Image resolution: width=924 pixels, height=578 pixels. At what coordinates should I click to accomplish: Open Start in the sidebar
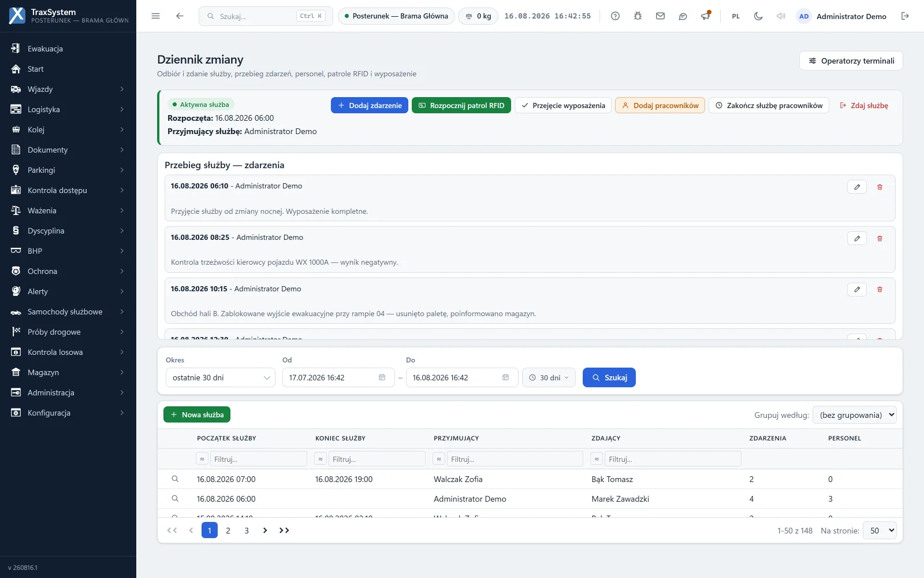point(68,69)
